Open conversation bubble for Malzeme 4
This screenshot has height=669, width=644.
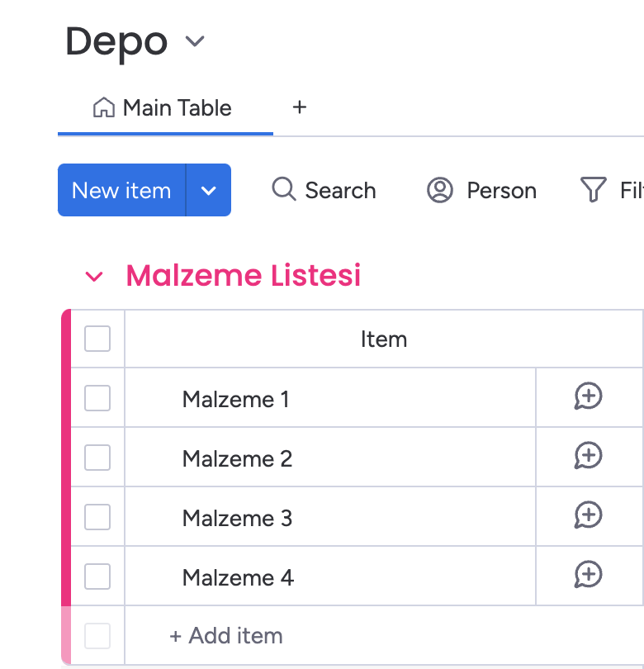588,574
